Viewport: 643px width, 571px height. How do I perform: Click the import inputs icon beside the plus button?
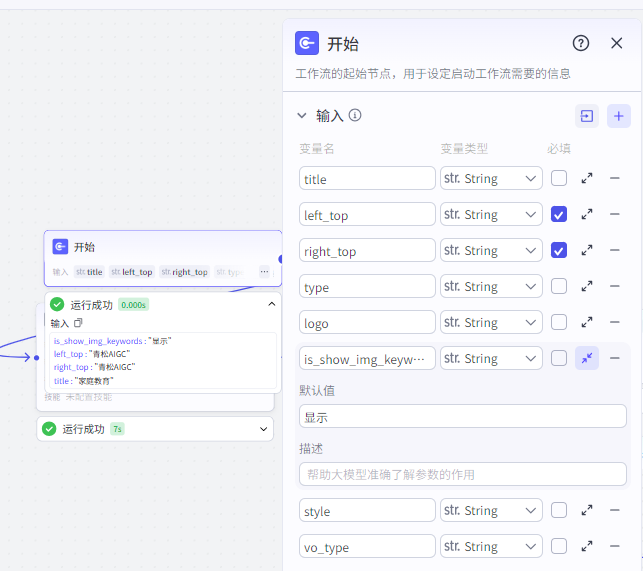[586, 116]
